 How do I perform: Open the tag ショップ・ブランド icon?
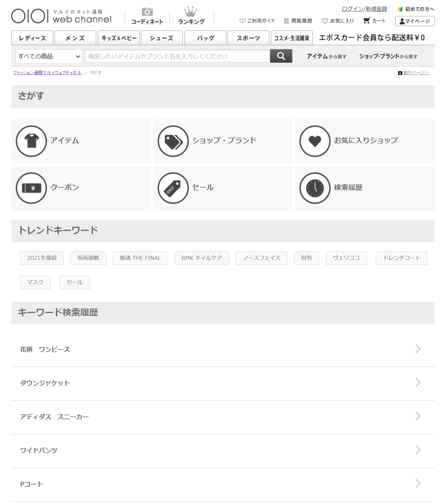coord(173,141)
